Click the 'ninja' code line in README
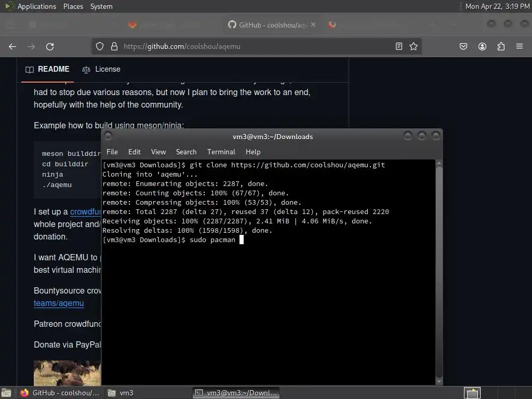532x399 pixels. click(x=52, y=175)
